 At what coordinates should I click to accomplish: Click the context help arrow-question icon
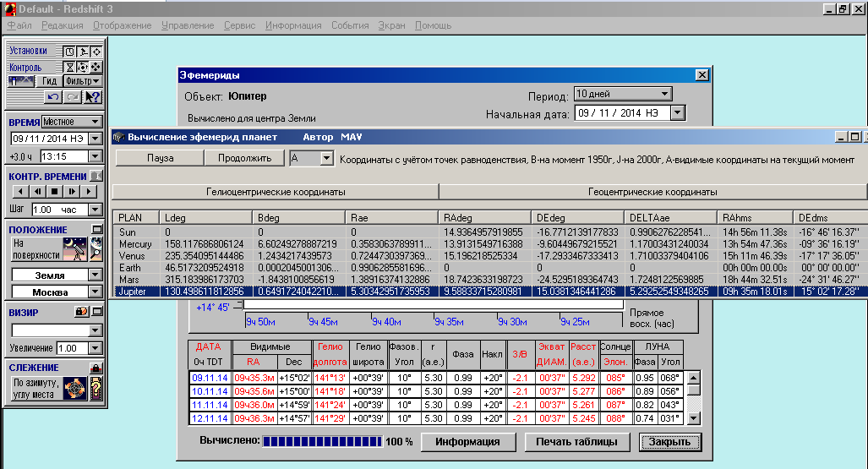point(94,96)
